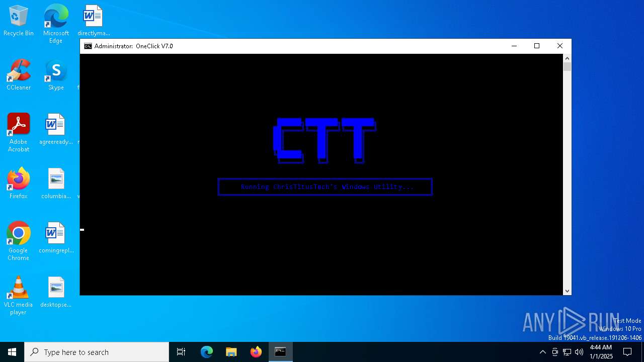Screen dimensions: 644x362
Task: Click the taskbar search box
Action: [97, 352]
